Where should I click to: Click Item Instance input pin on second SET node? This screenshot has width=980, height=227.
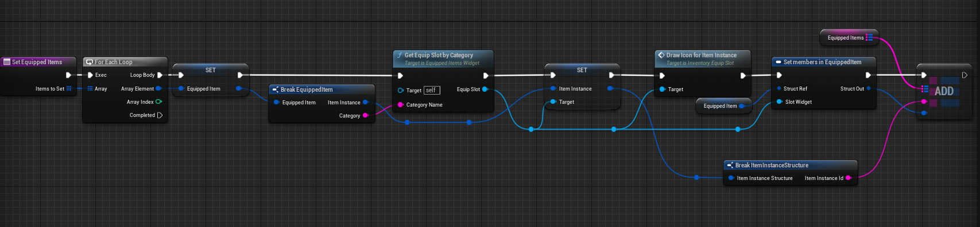click(553, 88)
